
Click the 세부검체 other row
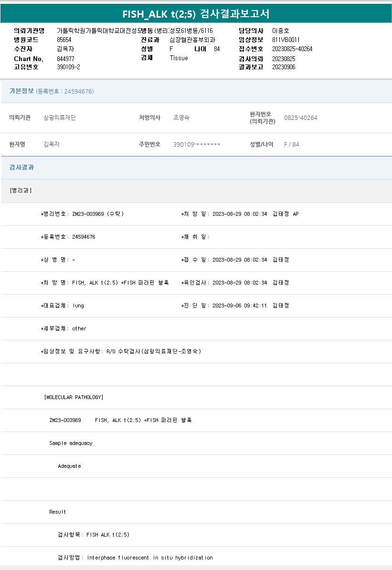[64, 328]
